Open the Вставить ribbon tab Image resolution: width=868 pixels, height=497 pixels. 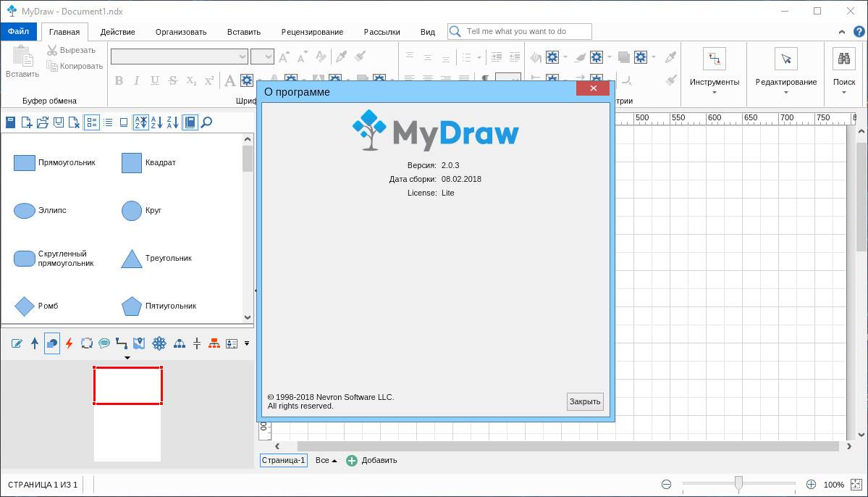pyautogui.click(x=243, y=32)
